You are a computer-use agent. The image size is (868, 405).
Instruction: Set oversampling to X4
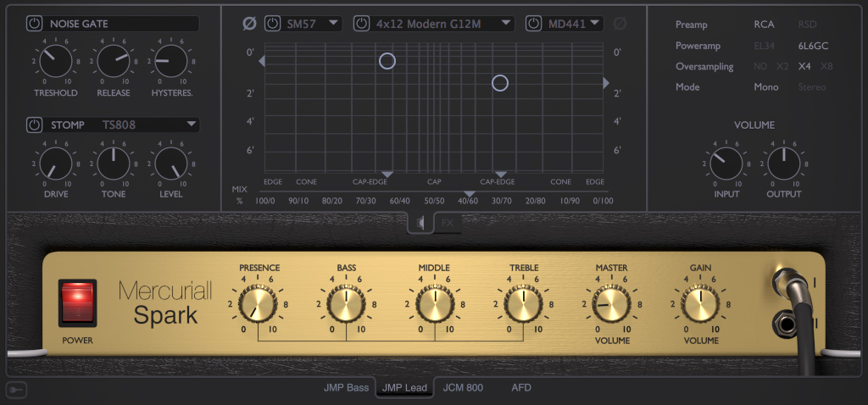[804, 66]
